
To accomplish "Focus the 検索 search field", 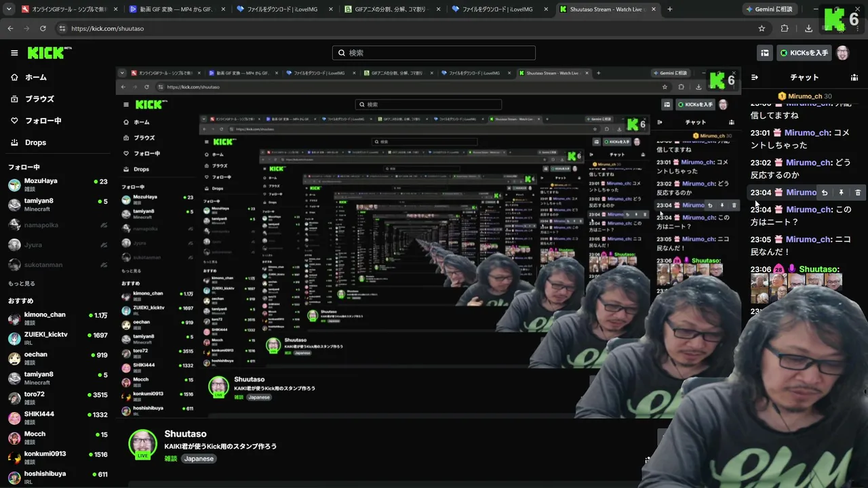I will 434,53.
